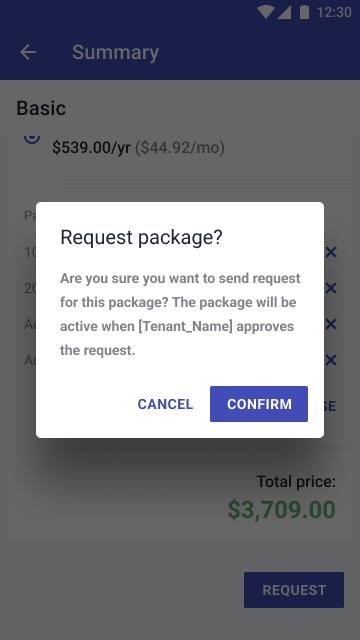Image resolution: width=360 pixels, height=640 pixels.
Task: Tap the $539.00/yr price label
Action: pos(91,148)
